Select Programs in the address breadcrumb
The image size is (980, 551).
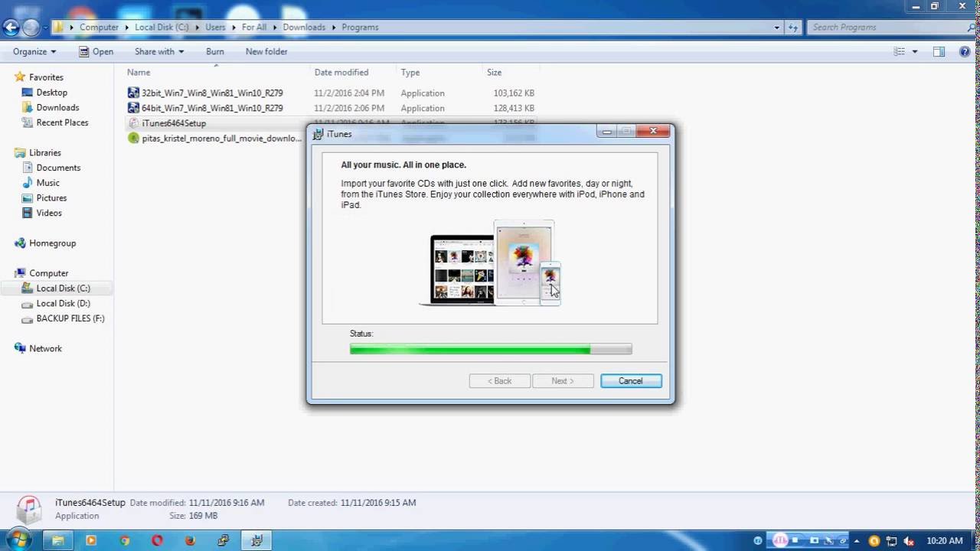[360, 28]
